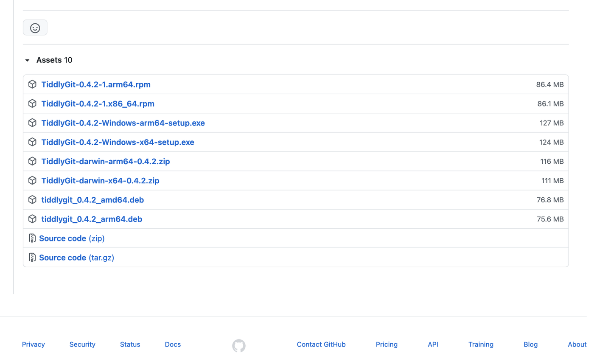Open the GitHub API footer link
611x364 pixels.
tap(433, 344)
